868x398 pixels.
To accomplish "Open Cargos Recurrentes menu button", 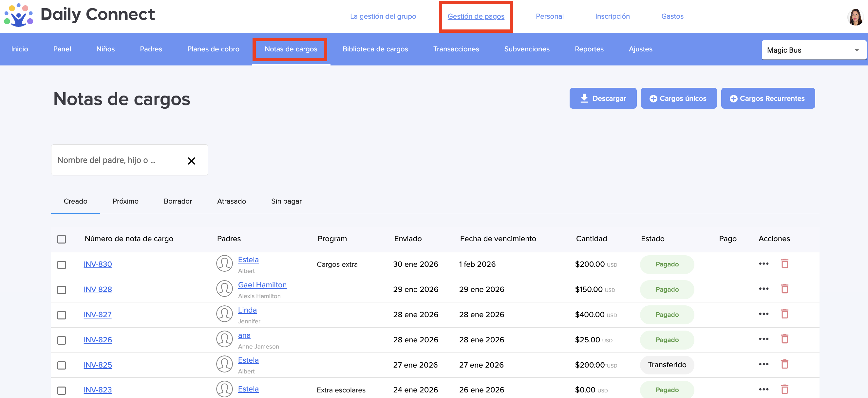I will pos(767,98).
